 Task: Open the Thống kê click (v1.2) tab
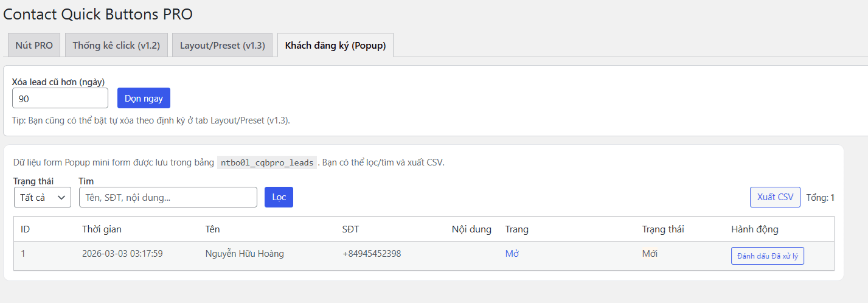coord(116,45)
